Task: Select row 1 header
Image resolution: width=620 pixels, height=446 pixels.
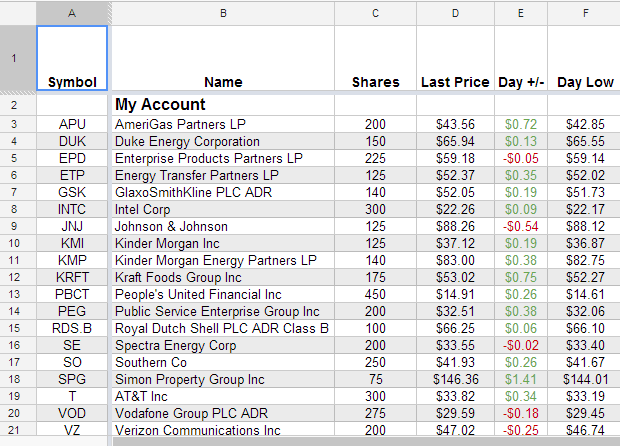Action: 18,59
